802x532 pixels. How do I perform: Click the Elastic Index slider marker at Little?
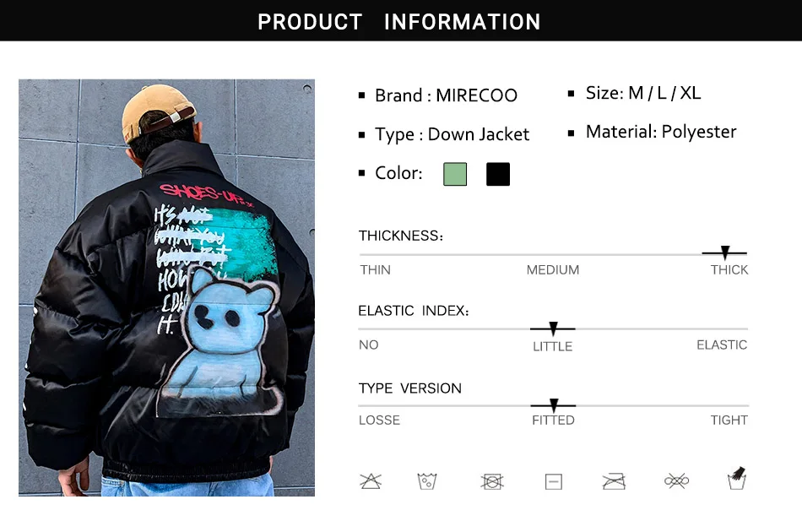click(x=553, y=328)
